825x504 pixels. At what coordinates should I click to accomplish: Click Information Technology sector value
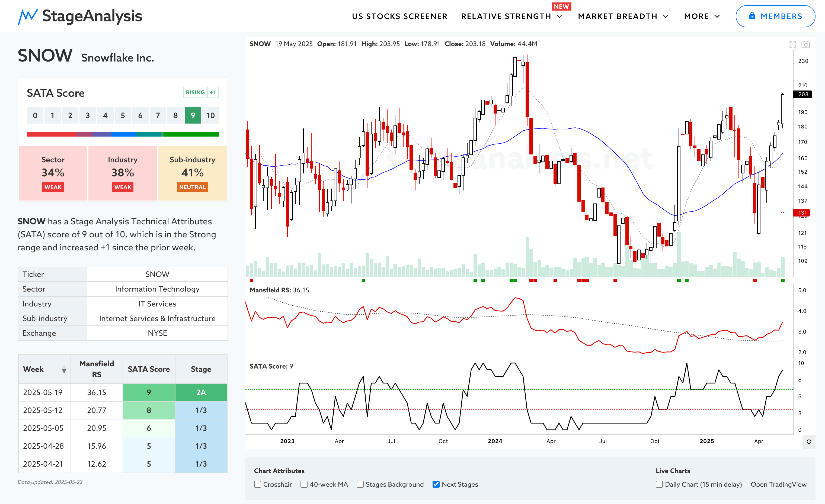[x=157, y=289]
